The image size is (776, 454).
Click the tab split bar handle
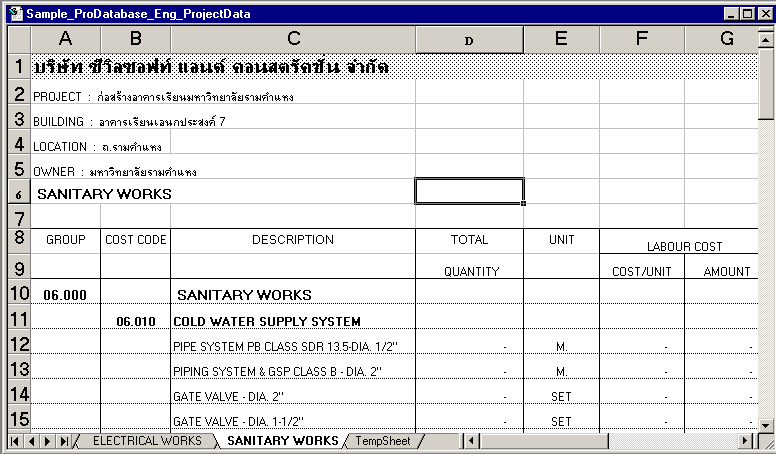[461, 441]
